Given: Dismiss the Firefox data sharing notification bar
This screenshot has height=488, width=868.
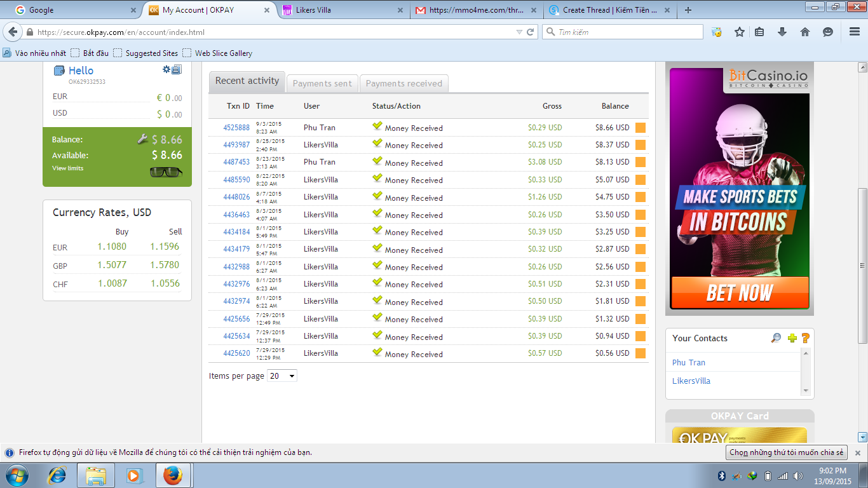Looking at the screenshot, I should 857,453.
